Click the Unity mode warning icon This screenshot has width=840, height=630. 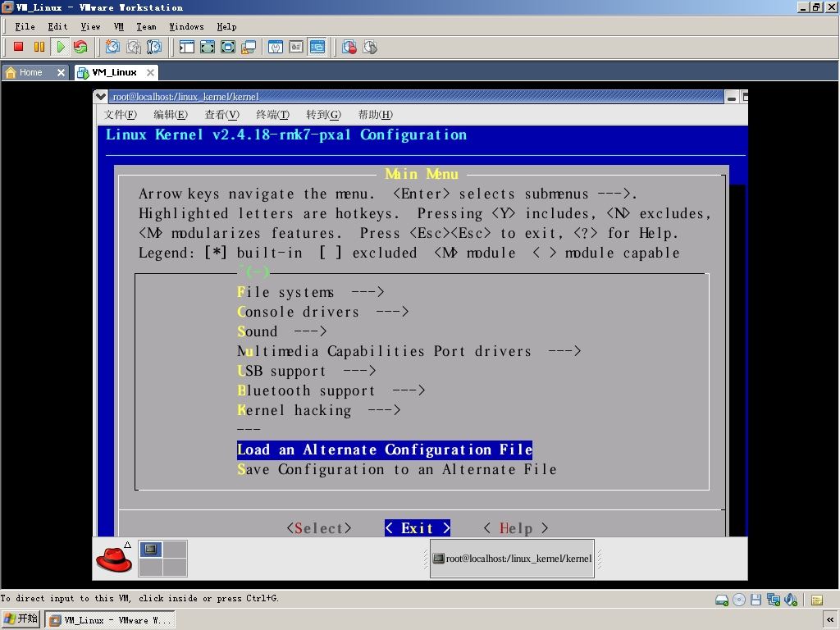tap(249, 47)
